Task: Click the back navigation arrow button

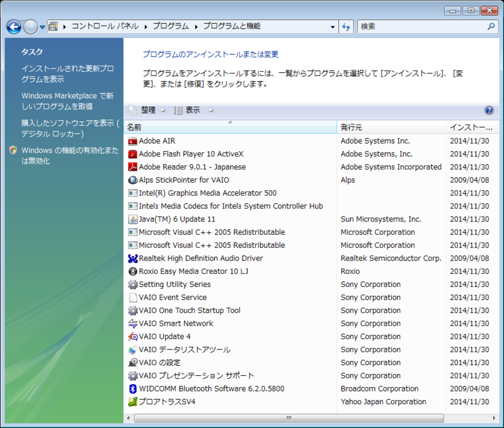Action: click(x=14, y=27)
